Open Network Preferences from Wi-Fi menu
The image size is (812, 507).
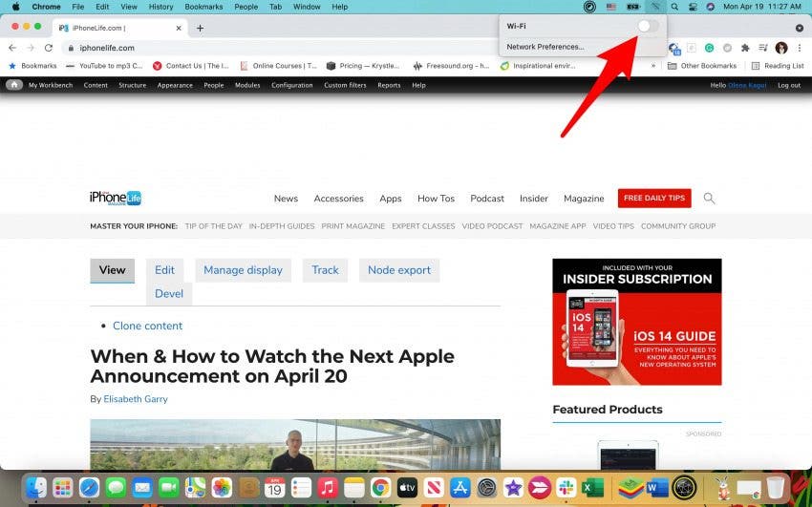pyautogui.click(x=545, y=47)
